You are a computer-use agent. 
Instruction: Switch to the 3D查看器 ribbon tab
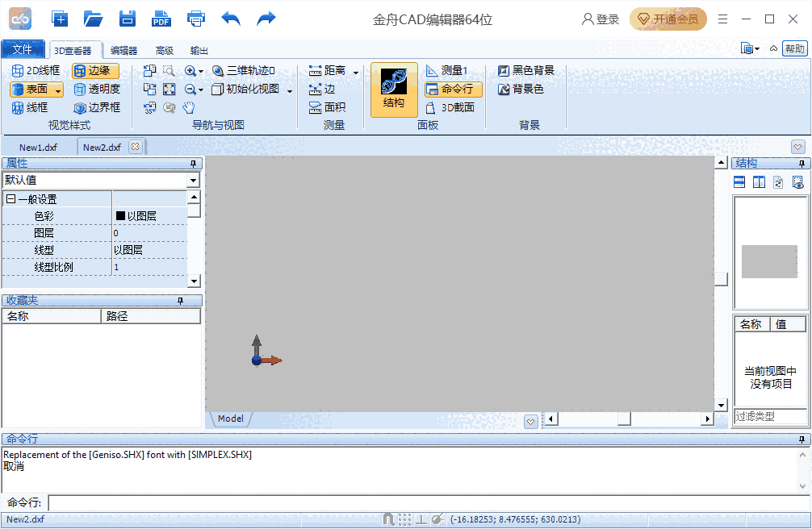(73, 50)
